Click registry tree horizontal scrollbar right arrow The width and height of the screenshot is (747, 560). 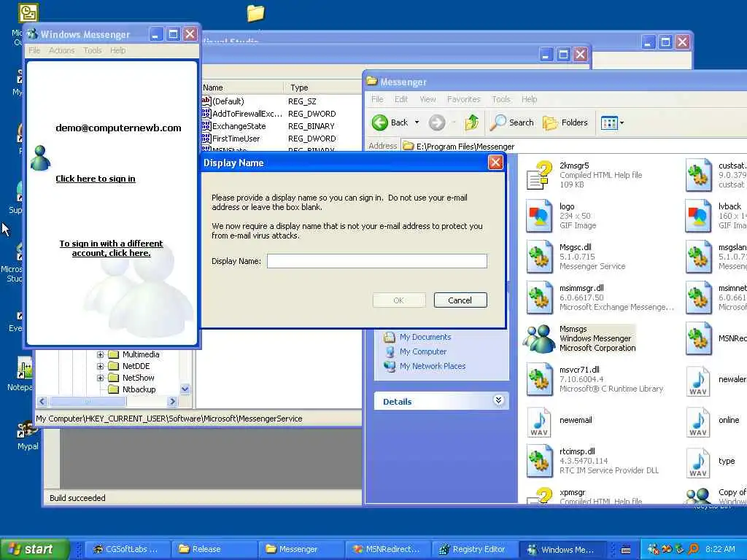(172, 402)
